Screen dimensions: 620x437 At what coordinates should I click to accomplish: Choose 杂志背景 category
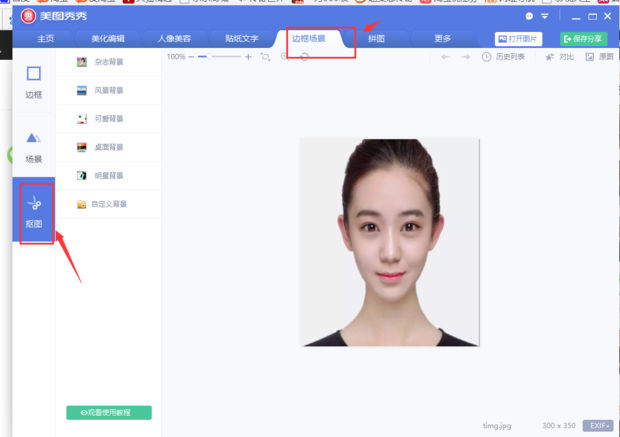(108, 62)
